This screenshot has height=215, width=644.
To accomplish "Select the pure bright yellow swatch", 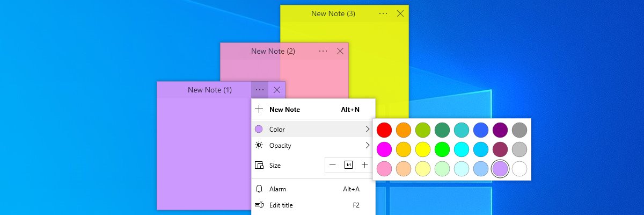I will pyautogui.click(x=423, y=149).
